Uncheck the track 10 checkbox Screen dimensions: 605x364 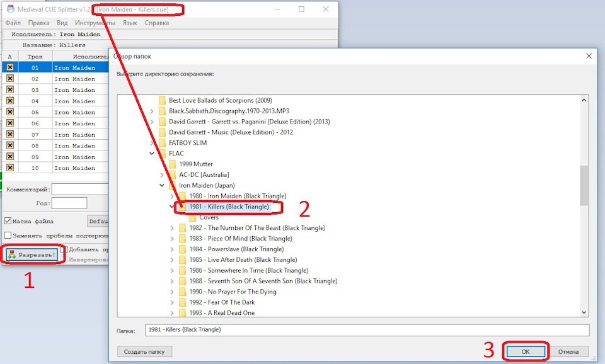click(10, 168)
